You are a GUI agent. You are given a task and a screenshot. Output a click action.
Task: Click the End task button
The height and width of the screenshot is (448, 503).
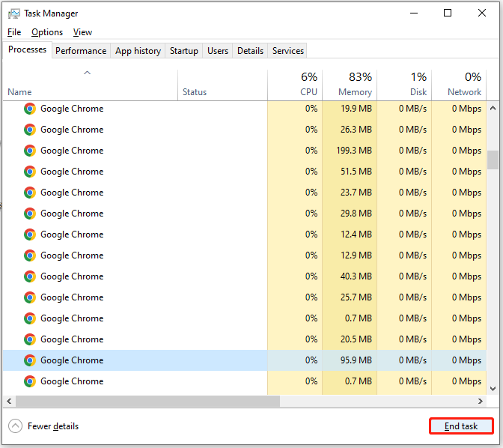coord(461,426)
